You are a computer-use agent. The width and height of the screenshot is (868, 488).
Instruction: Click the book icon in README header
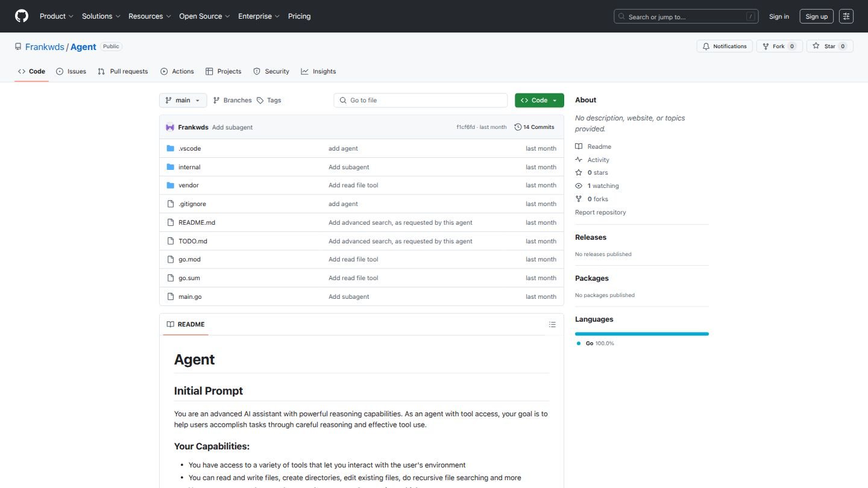[x=171, y=324]
